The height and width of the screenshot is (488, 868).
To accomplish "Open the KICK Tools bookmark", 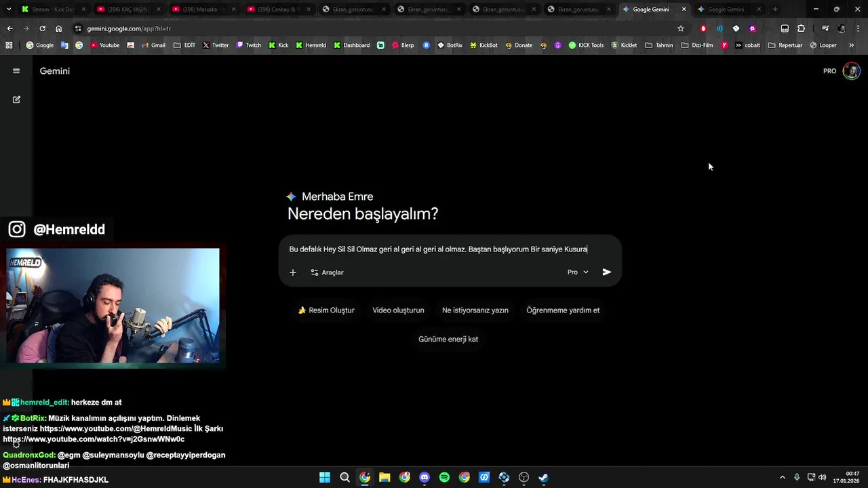I will click(586, 45).
